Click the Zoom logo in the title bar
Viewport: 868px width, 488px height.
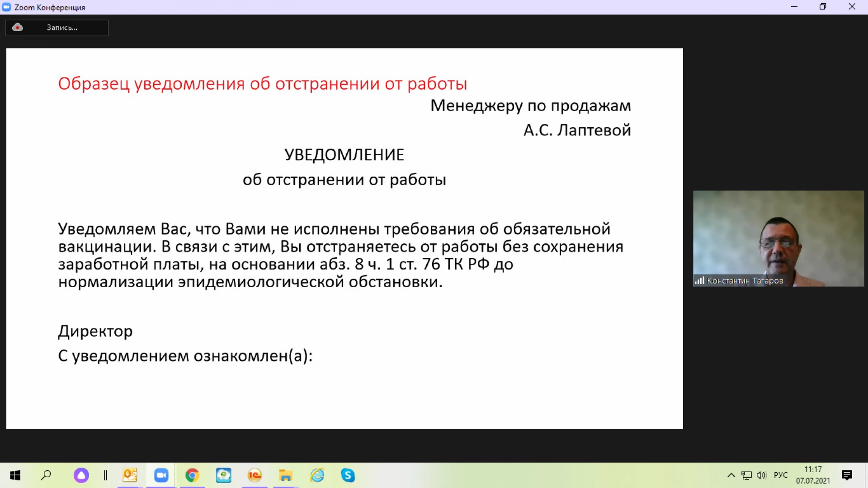[x=6, y=7]
